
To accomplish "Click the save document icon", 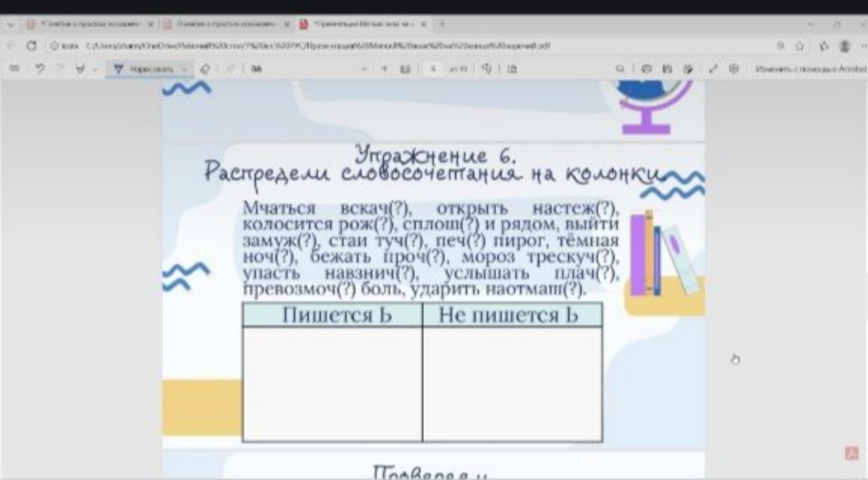I will click(667, 69).
